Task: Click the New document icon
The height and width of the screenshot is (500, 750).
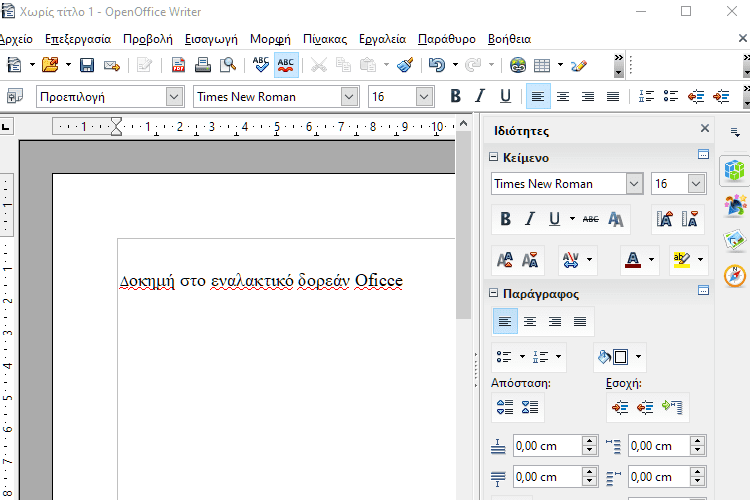Action: (14, 65)
